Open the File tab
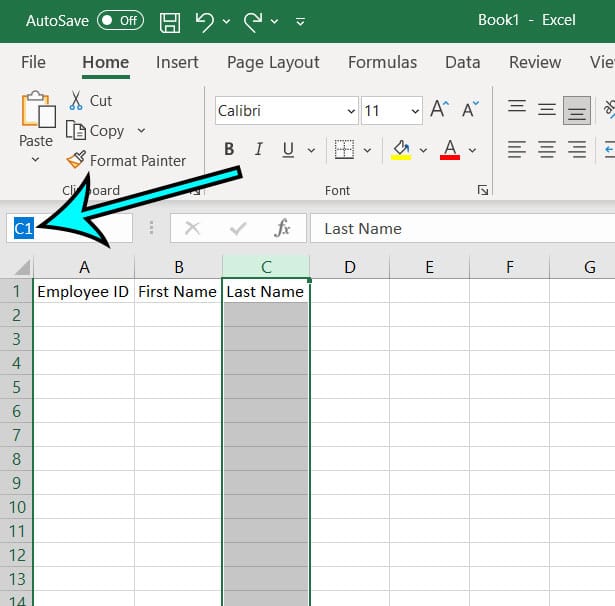This screenshot has width=615, height=606. coord(33,62)
